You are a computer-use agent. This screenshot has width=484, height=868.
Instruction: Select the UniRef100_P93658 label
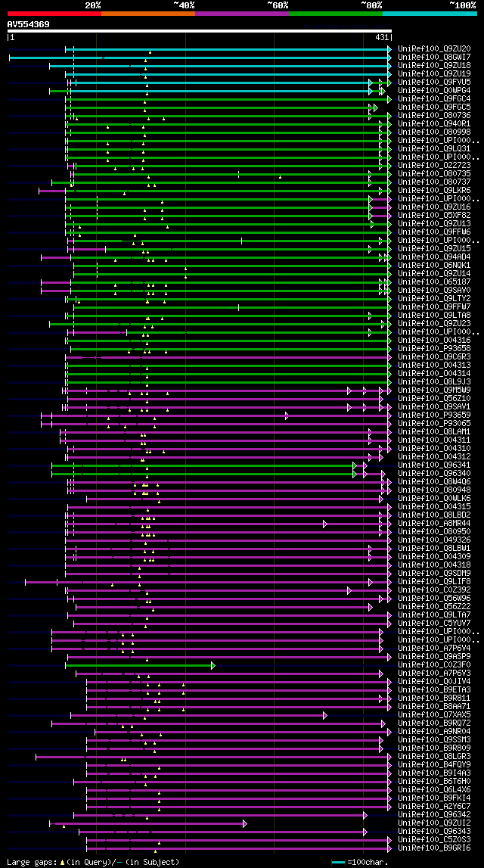pyautogui.click(x=434, y=348)
